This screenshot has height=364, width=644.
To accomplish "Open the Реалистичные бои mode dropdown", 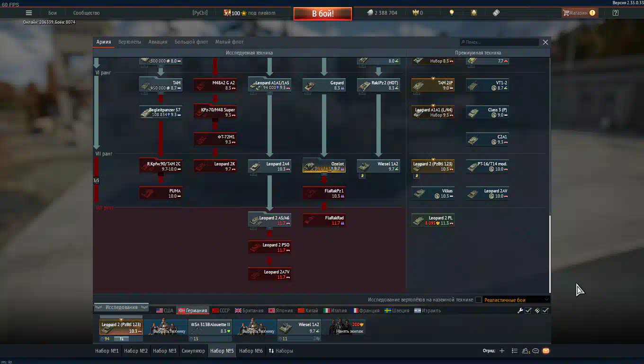I will click(x=516, y=300).
